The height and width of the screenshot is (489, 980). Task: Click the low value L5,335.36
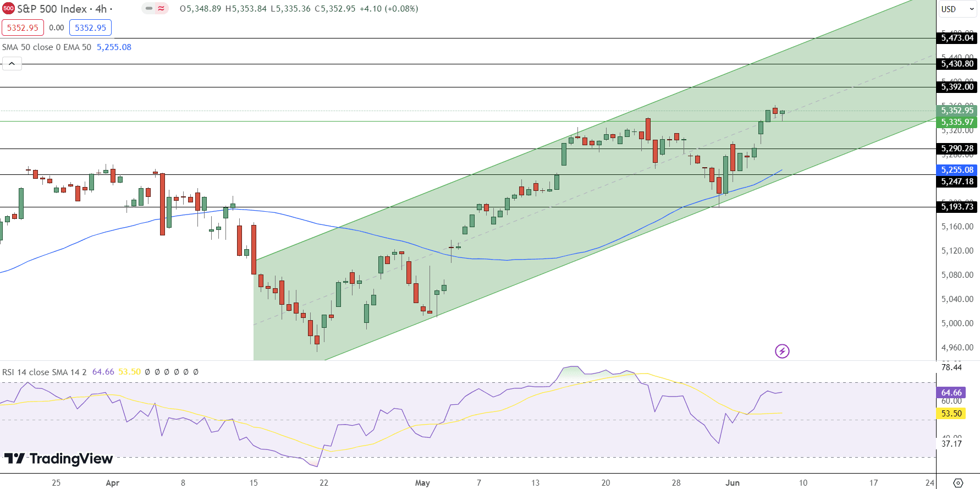290,9
